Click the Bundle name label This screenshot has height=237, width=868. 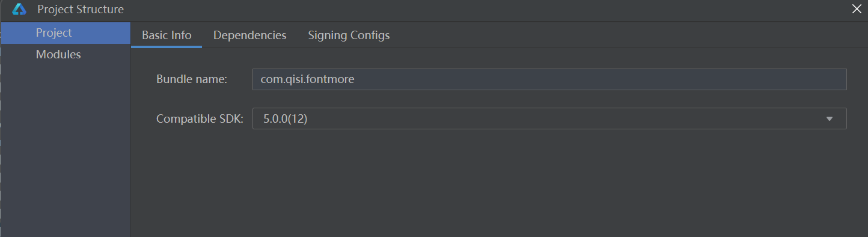[x=192, y=79]
